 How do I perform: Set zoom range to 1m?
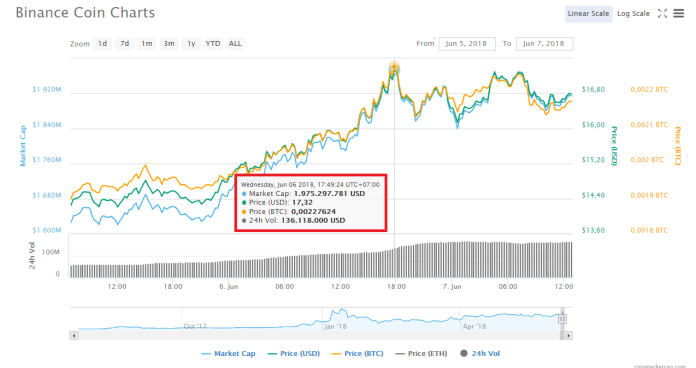147,44
